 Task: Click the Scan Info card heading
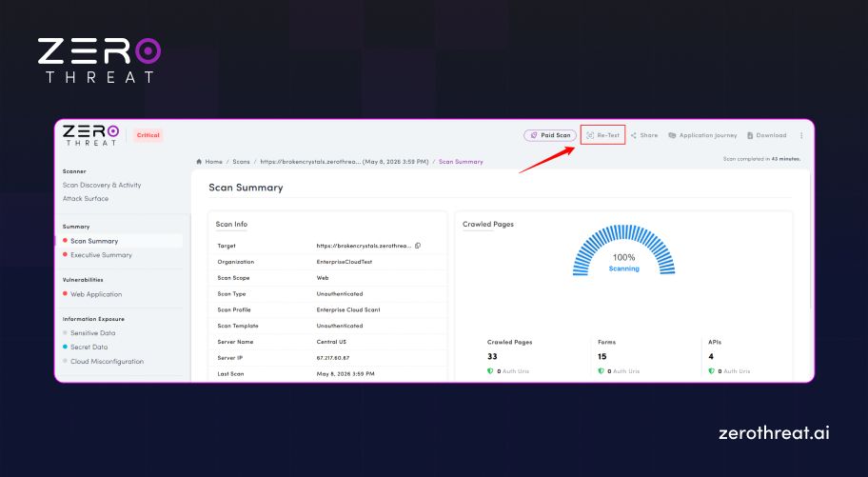coord(231,224)
